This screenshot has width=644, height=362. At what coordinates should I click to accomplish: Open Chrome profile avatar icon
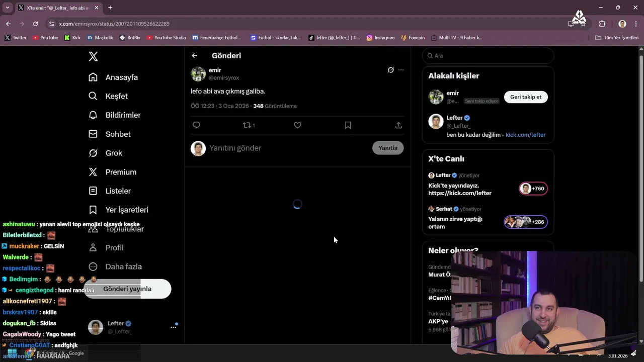622,24
